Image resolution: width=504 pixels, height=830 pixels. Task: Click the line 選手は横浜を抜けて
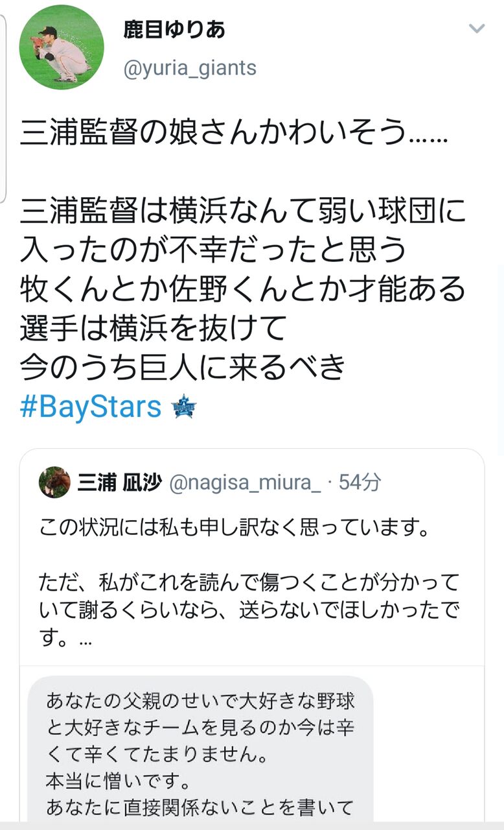click(x=153, y=329)
